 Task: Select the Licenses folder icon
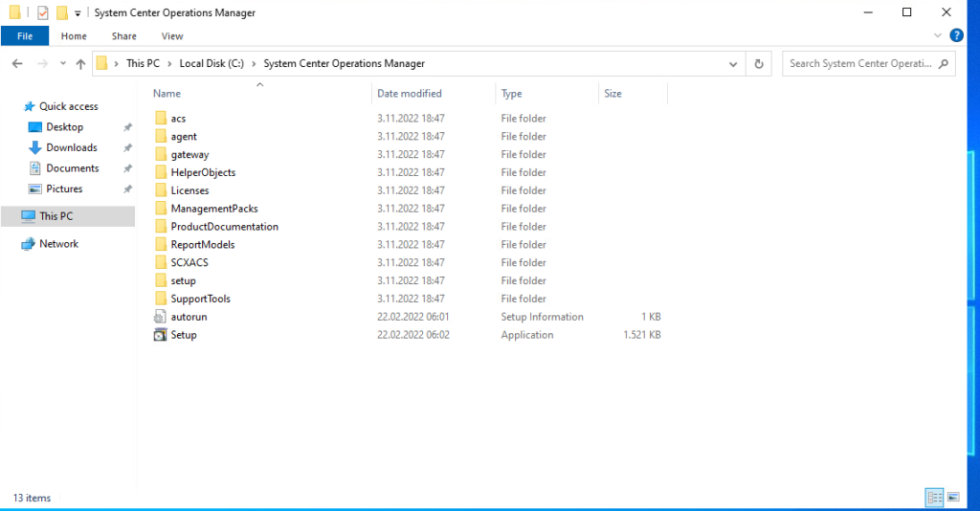tap(161, 190)
